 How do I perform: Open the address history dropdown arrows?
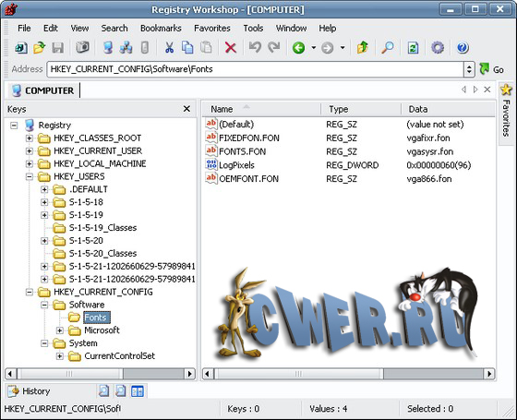click(469, 69)
